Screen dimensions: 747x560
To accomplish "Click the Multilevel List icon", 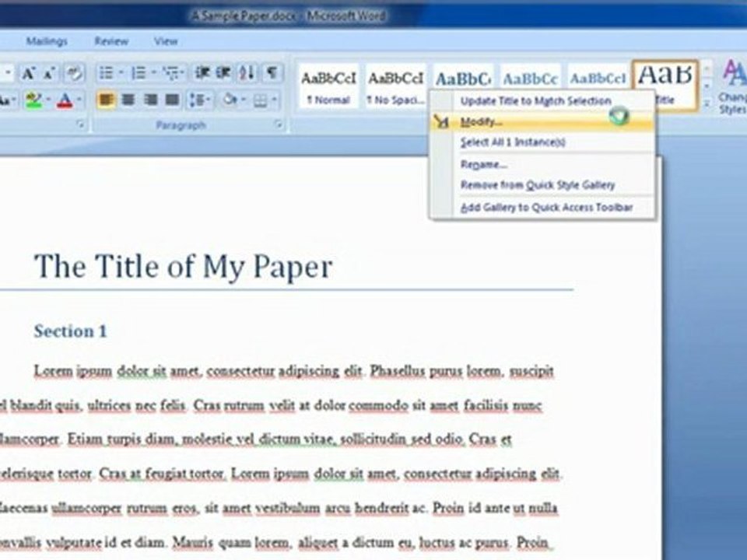I will coord(171,73).
